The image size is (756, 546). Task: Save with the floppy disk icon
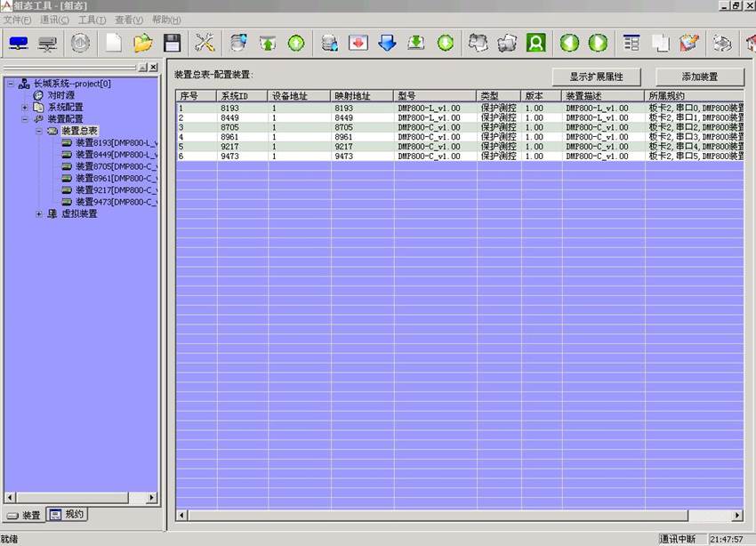[173, 44]
